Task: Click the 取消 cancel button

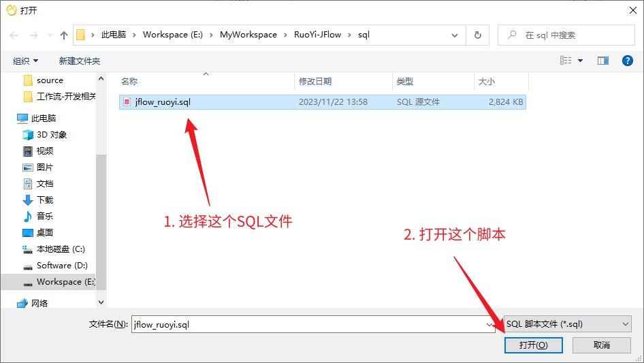Action: point(601,345)
